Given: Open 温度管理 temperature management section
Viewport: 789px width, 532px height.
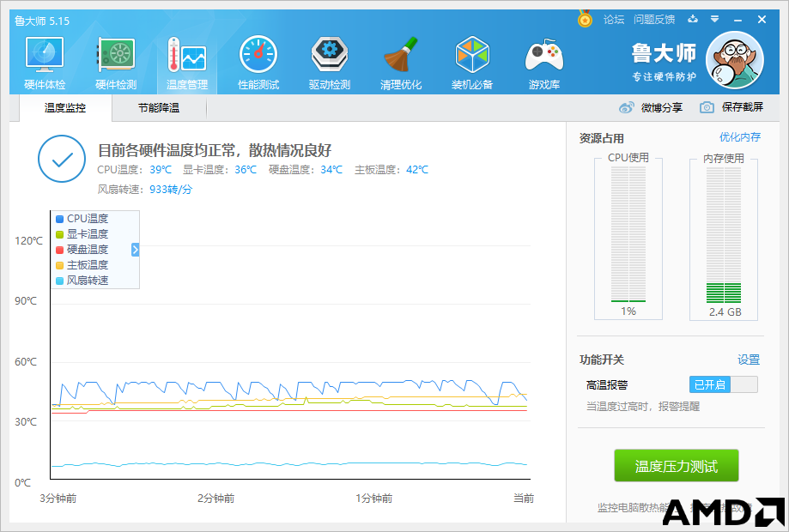Looking at the screenshot, I should point(187,63).
